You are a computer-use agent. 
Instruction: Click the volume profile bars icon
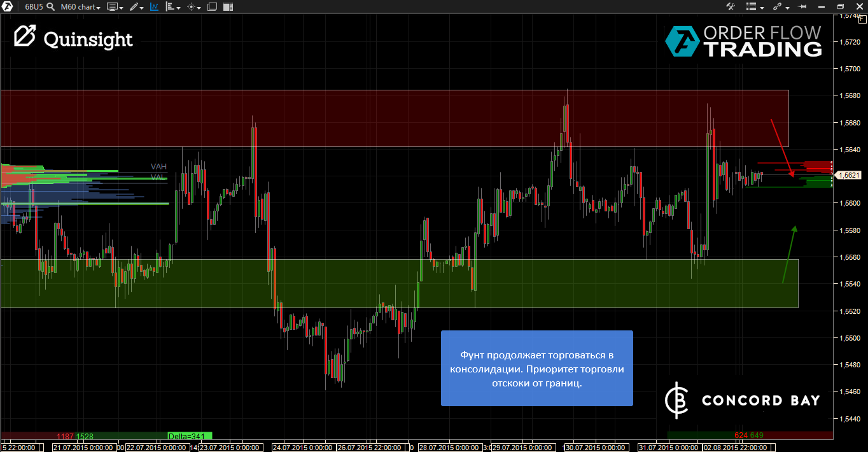coord(169,7)
